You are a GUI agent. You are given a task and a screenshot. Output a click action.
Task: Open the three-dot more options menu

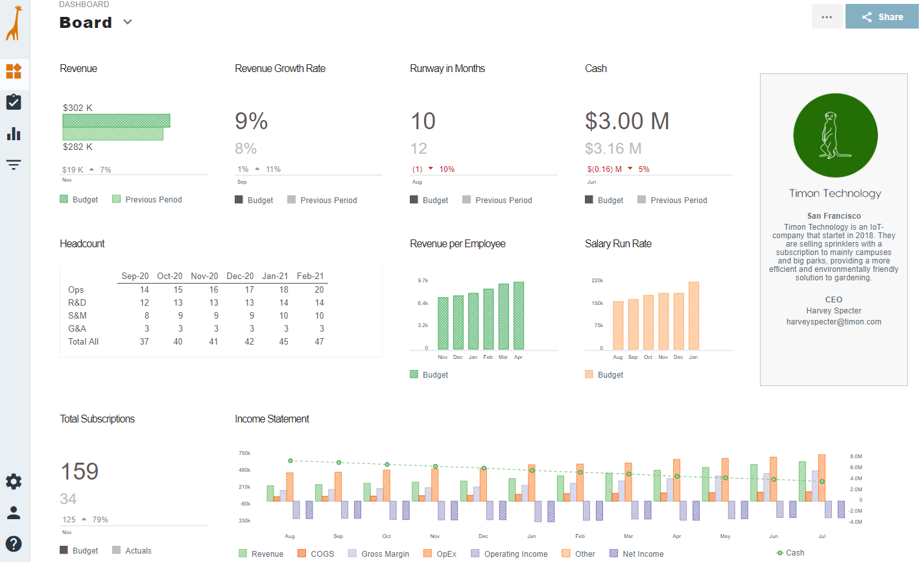click(x=827, y=17)
